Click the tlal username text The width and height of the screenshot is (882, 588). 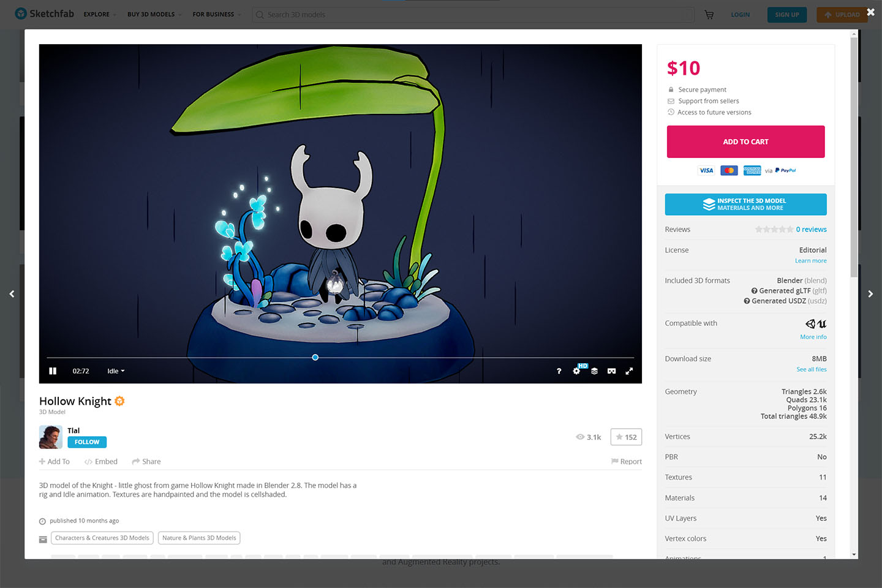coord(73,431)
